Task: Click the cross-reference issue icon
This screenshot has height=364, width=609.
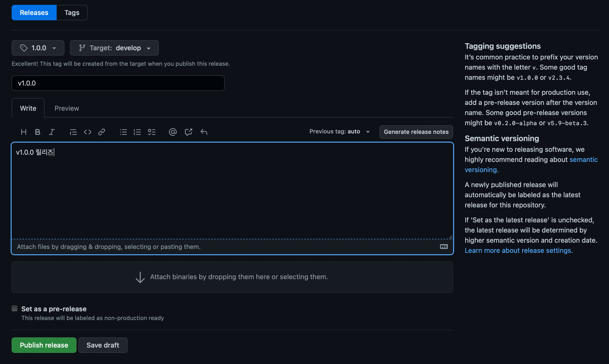Action: click(x=188, y=132)
